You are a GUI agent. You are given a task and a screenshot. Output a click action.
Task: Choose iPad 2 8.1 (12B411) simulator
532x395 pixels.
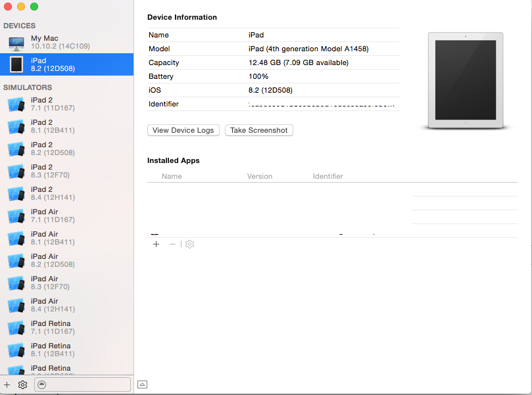point(67,126)
